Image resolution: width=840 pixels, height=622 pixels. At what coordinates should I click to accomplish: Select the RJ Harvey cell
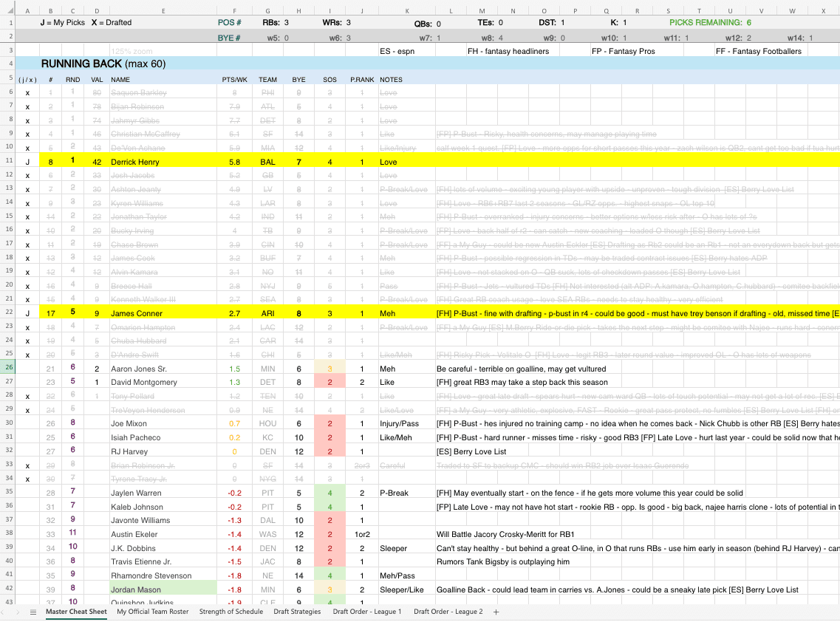pos(163,451)
